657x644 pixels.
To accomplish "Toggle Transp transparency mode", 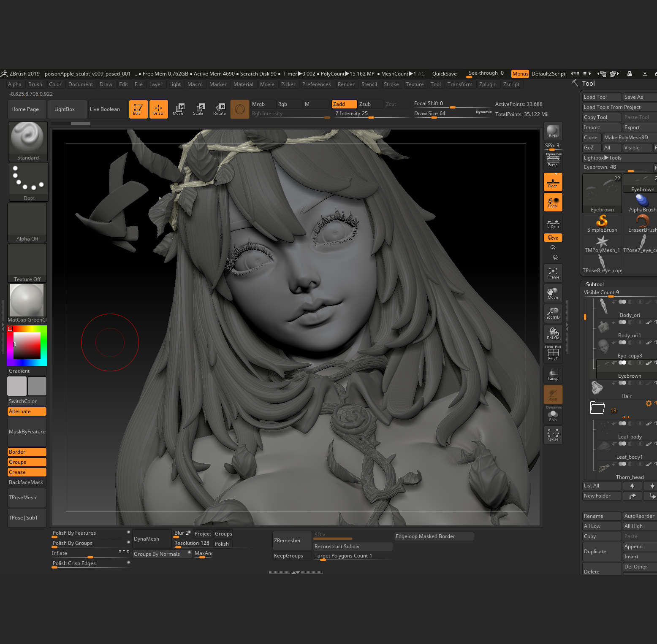I will click(553, 374).
